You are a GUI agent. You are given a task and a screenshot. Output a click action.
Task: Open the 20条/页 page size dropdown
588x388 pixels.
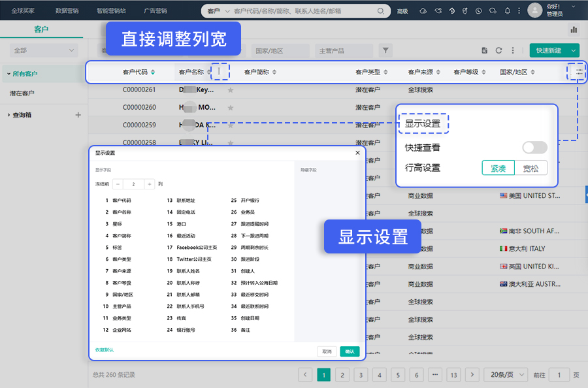(506, 374)
